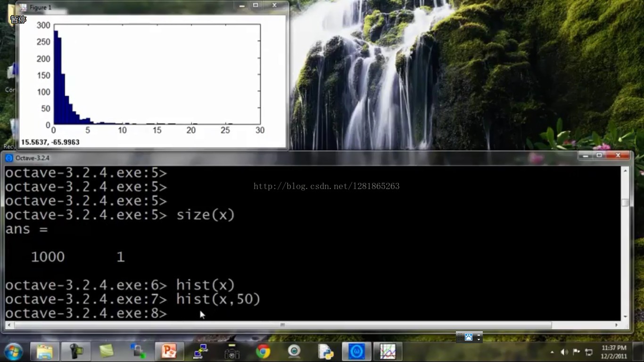The image size is (644, 362).
Task: Click the Octave vertical scrollbar thumb
Action: [625, 203]
